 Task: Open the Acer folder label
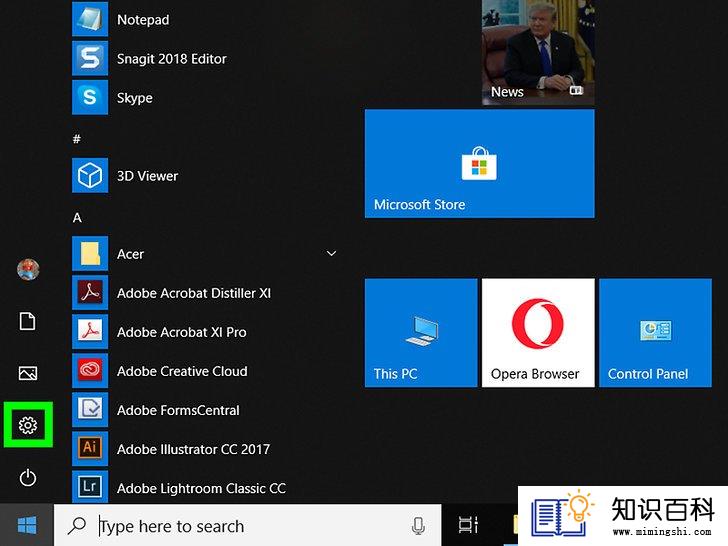tap(130, 254)
